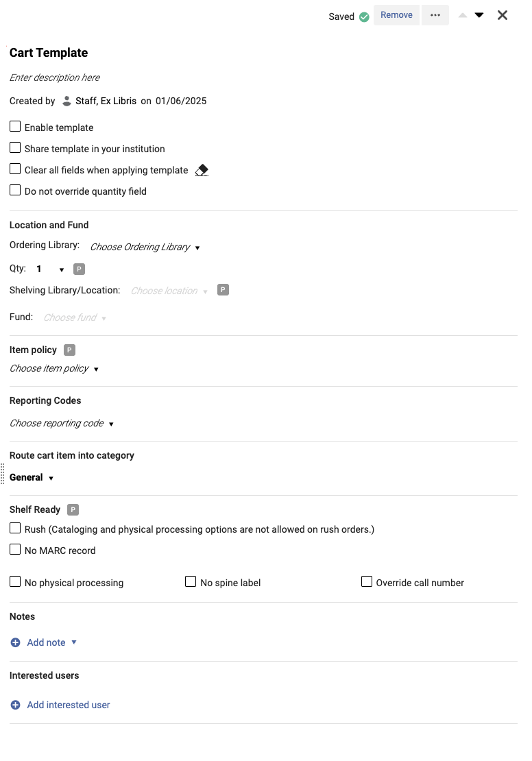Open the Choose Ordering Library dropdown
Image resolution: width=532 pixels, height=761 pixels.
point(145,247)
